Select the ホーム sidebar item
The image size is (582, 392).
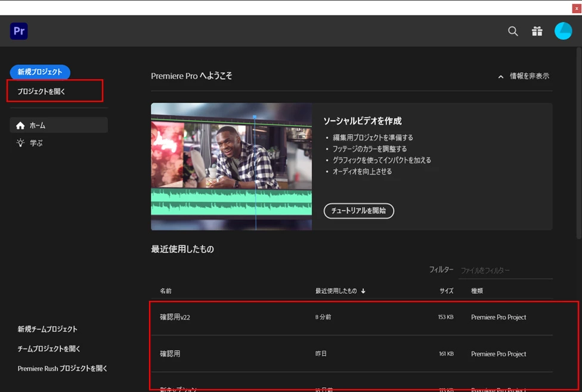tap(58, 125)
